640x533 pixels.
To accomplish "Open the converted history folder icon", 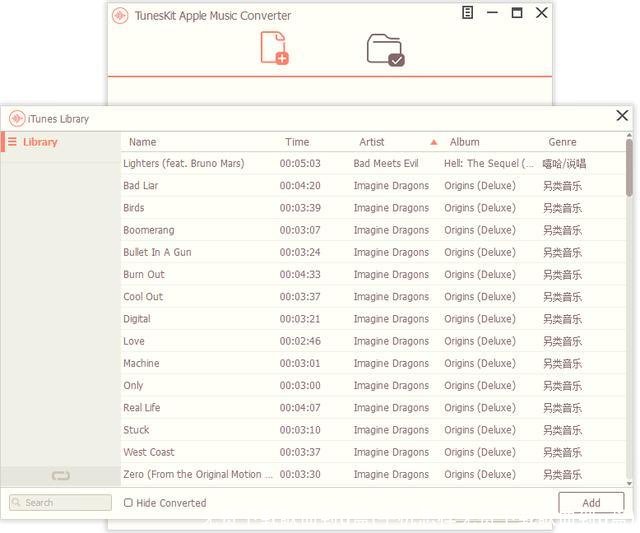I will point(384,49).
